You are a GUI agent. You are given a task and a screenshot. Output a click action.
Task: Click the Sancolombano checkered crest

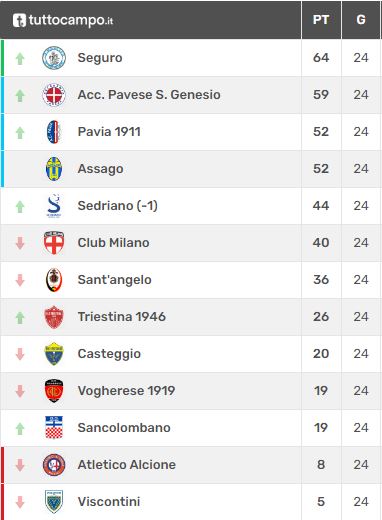(54, 428)
